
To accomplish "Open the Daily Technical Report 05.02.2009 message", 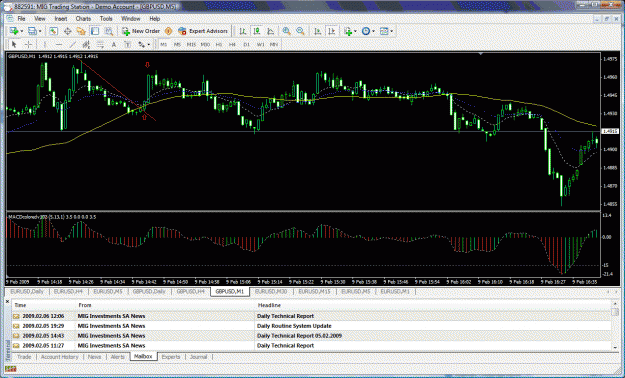I will click(299, 336).
